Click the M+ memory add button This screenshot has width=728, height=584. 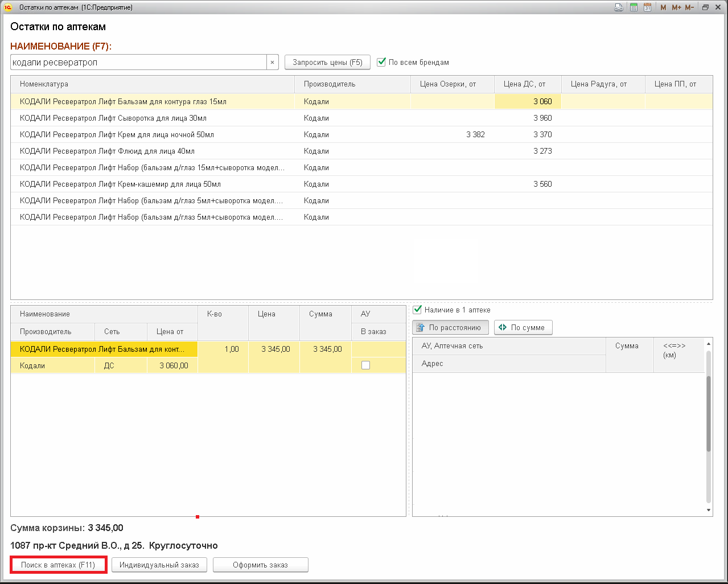pyautogui.click(x=676, y=7)
